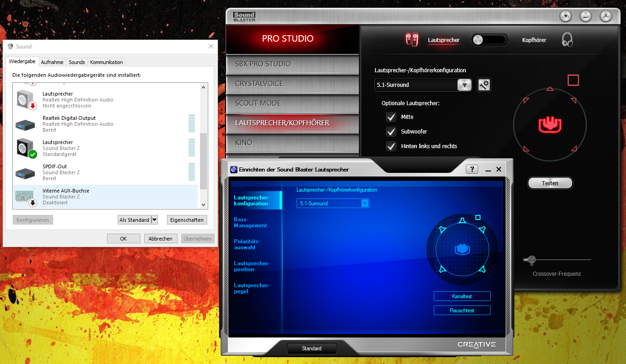
Task: Click the blue listener icon in setup dialog
Action: click(462, 249)
